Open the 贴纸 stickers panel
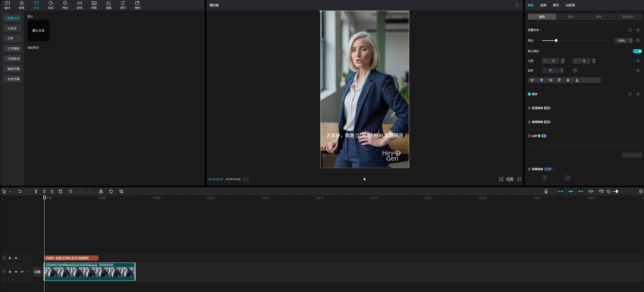644x292 pixels. click(x=51, y=5)
